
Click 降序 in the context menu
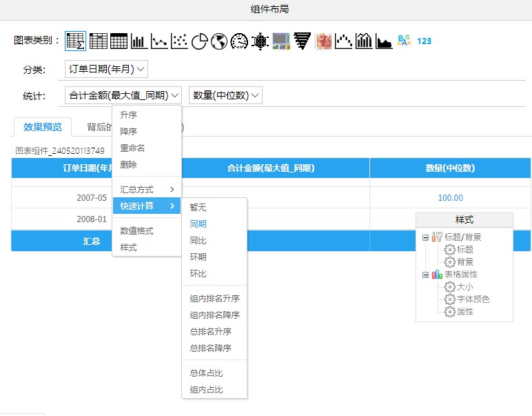[128, 132]
